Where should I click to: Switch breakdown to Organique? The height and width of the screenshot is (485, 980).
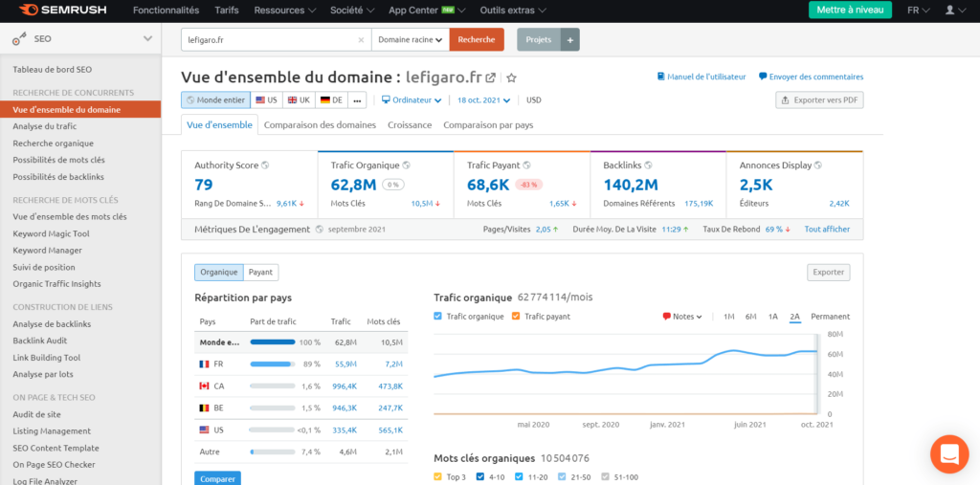219,273
